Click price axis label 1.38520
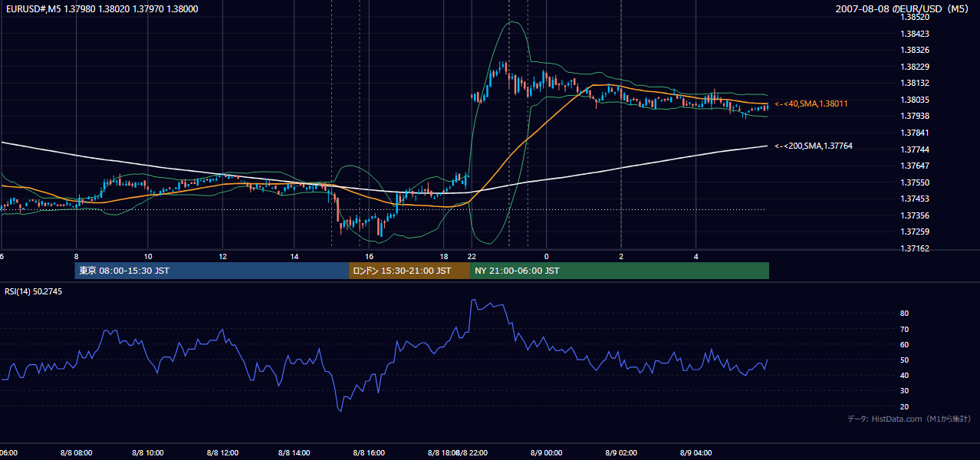980x460 pixels. [x=915, y=17]
